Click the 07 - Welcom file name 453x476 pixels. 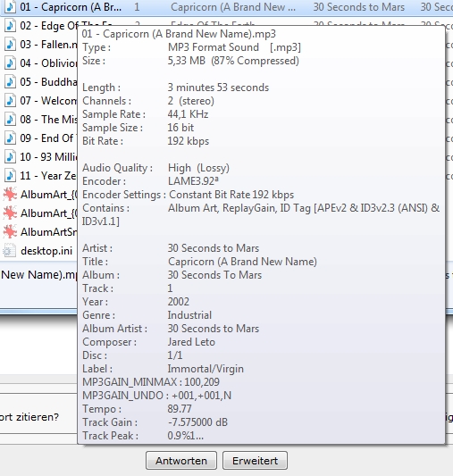click(48, 101)
